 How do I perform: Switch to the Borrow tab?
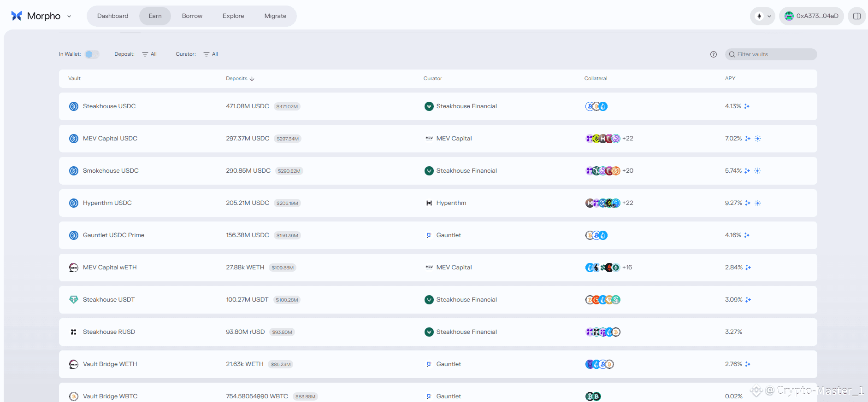(x=192, y=16)
